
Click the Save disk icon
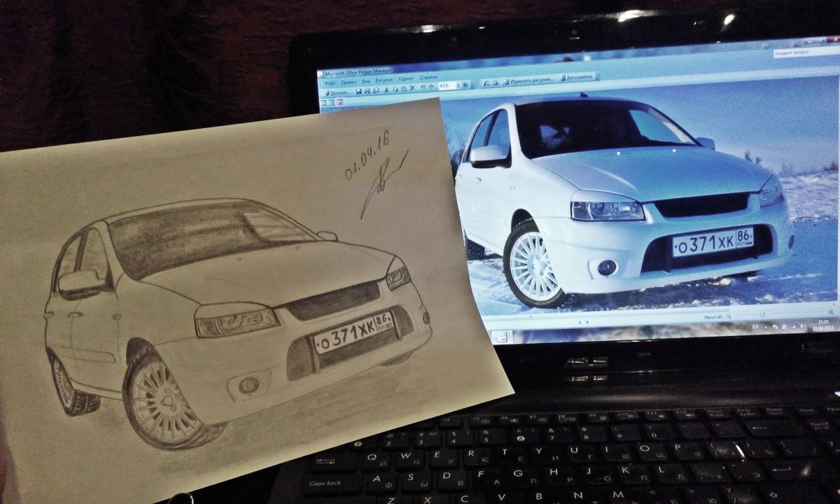359,91
